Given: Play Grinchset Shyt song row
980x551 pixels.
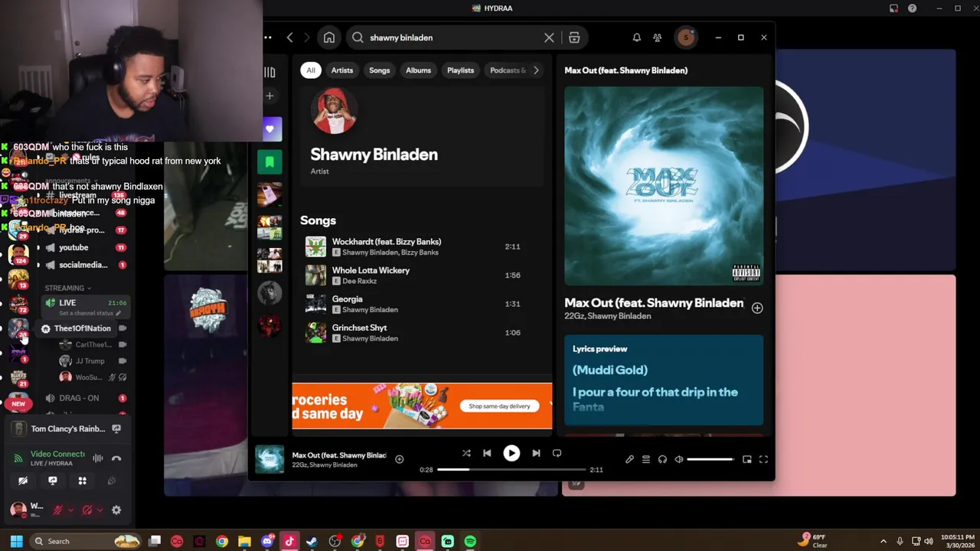Looking at the screenshot, I should tap(421, 332).
